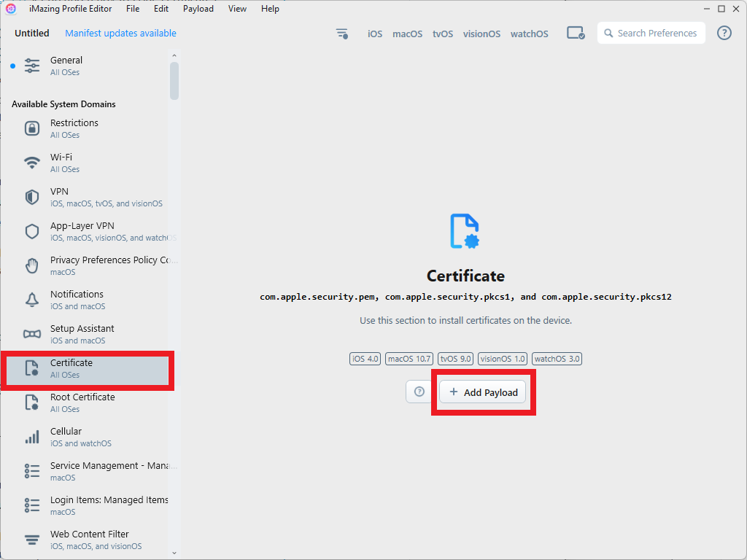Click the Privacy Preferences hand icon
The width and height of the screenshot is (747, 560).
click(32, 265)
